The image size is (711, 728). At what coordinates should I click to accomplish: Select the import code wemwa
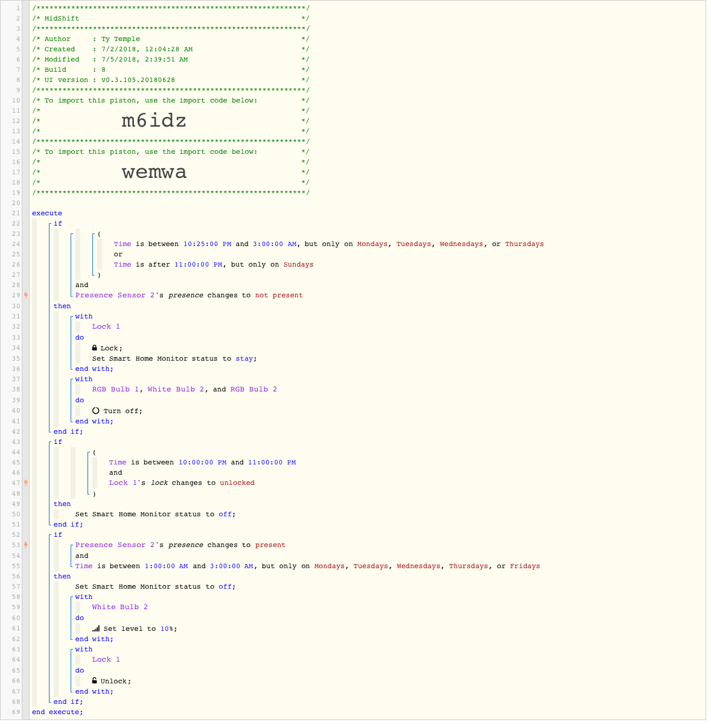point(154,172)
